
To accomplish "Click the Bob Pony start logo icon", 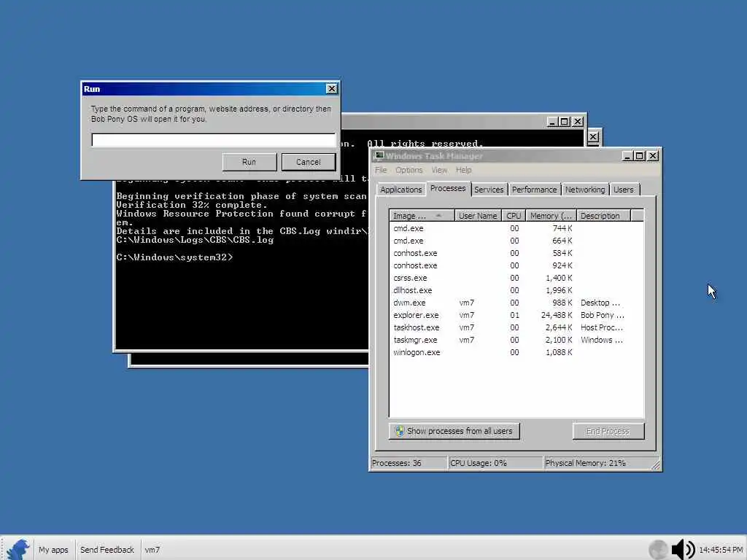I will 18,549.
